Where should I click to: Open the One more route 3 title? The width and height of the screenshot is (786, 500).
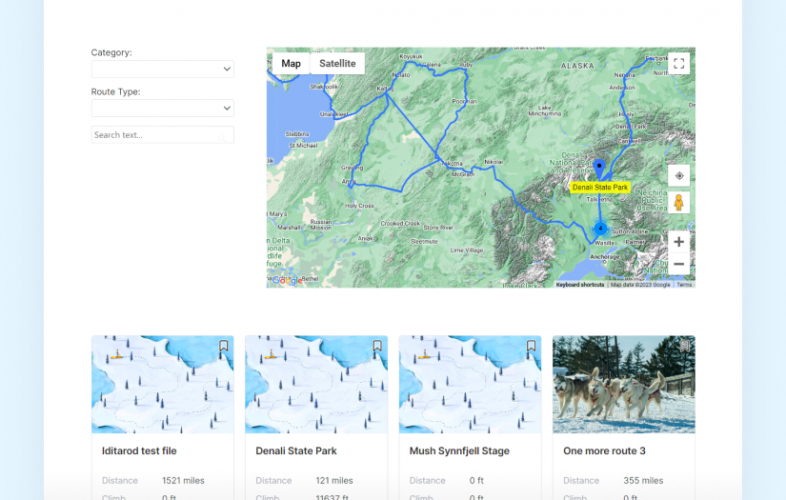(604, 451)
